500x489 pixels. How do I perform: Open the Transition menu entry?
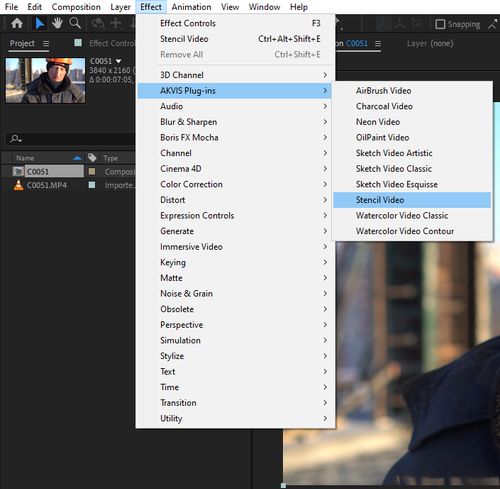(235, 403)
